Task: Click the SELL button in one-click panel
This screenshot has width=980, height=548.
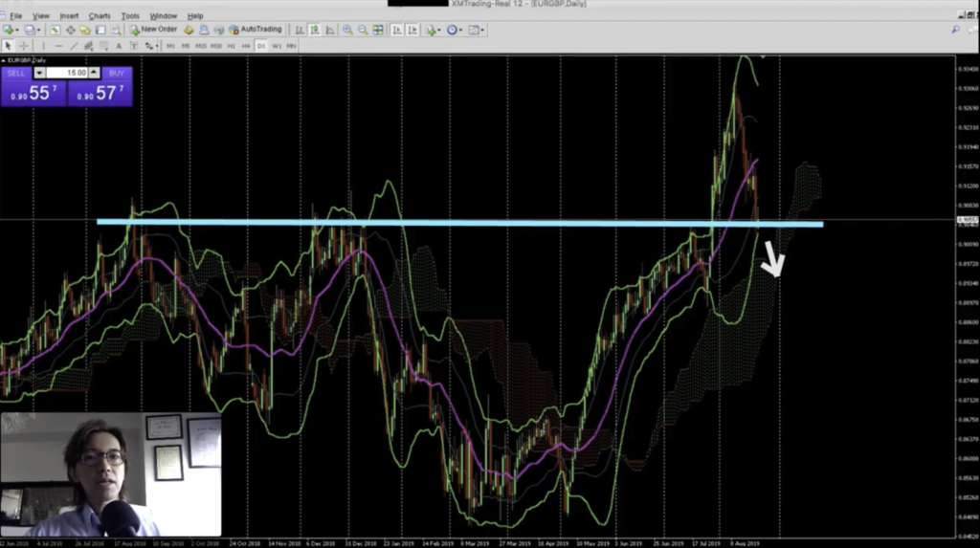Action: click(x=16, y=73)
